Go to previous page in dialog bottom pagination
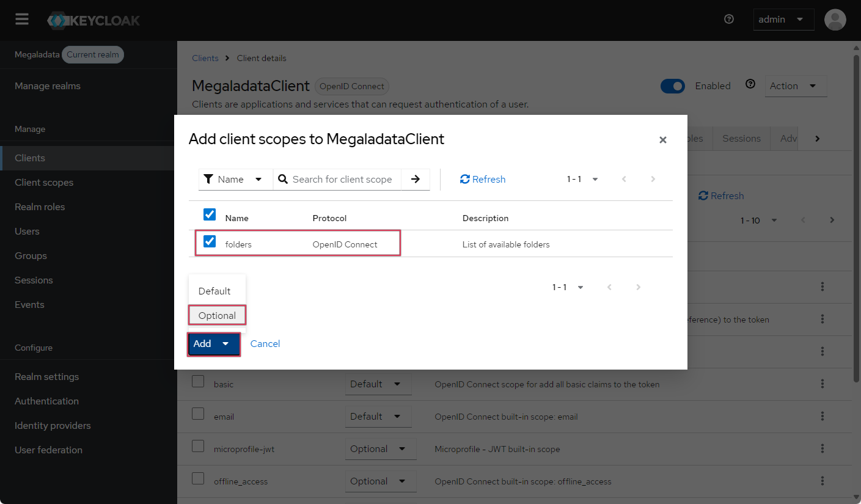Screen dimensions: 861x504 (609, 287)
